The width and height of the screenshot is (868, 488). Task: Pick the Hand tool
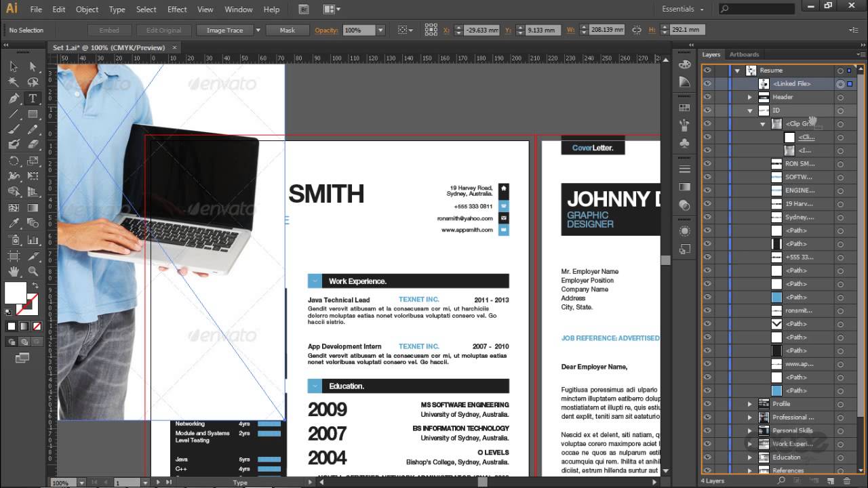click(14, 272)
